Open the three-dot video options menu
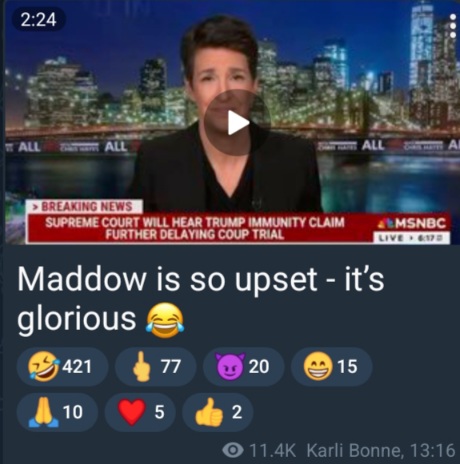The width and height of the screenshot is (460, 464). 453,26
